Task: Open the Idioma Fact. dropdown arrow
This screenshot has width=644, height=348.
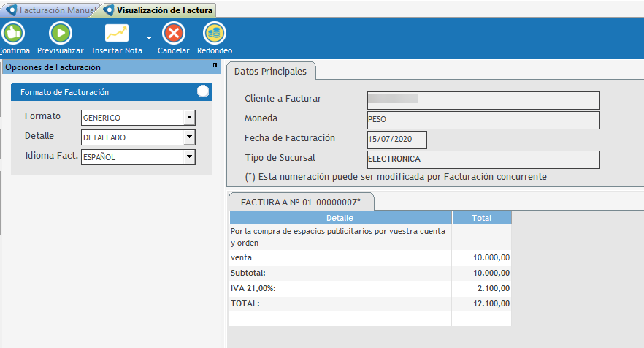Action: click(189, 156)
